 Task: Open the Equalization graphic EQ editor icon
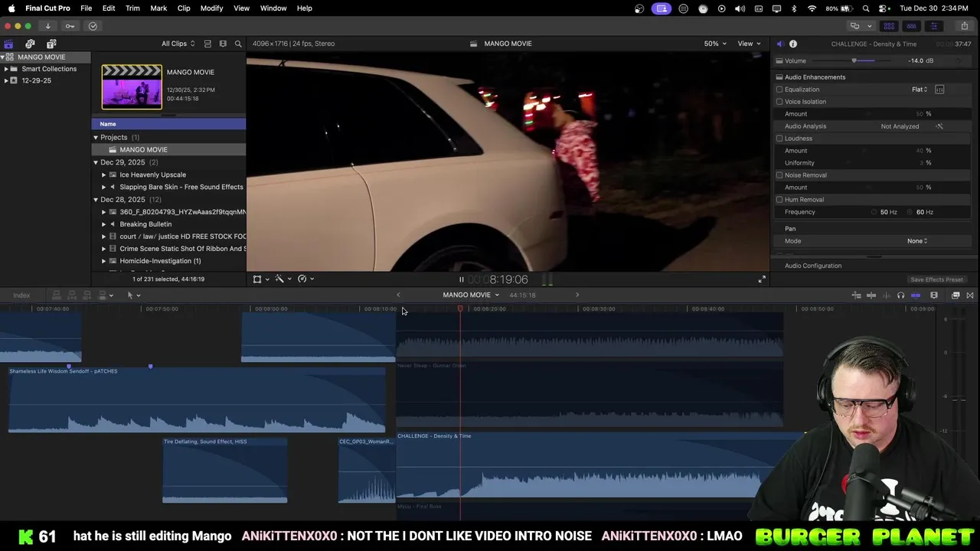tap(939, 90)
